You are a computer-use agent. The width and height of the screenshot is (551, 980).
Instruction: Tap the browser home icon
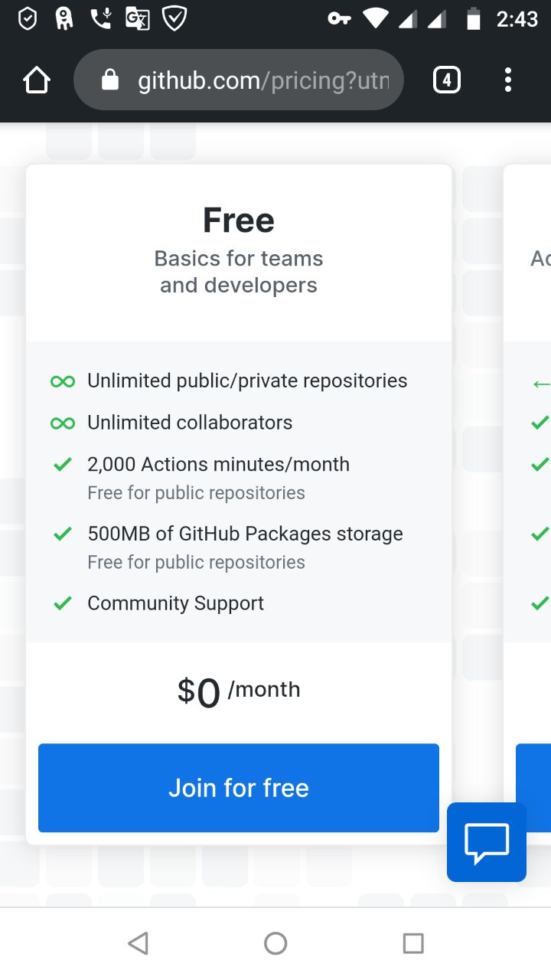click(x=37, y=80)
